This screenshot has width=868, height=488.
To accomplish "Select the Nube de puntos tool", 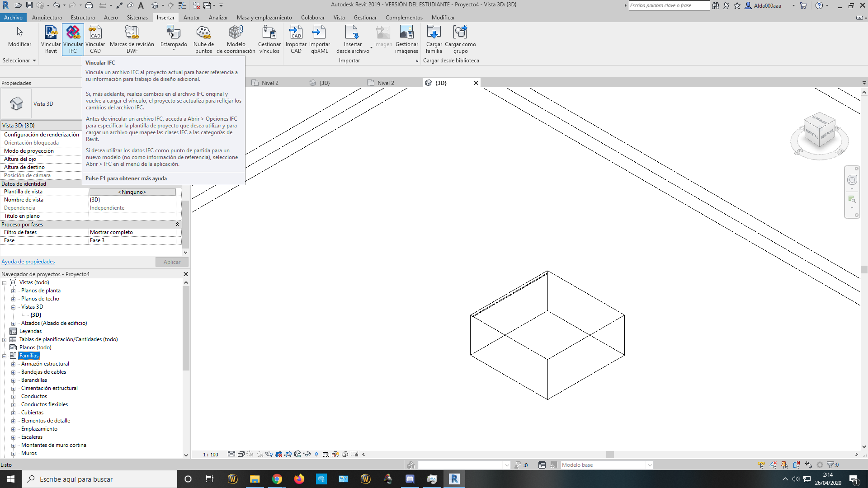I will 203,38.
